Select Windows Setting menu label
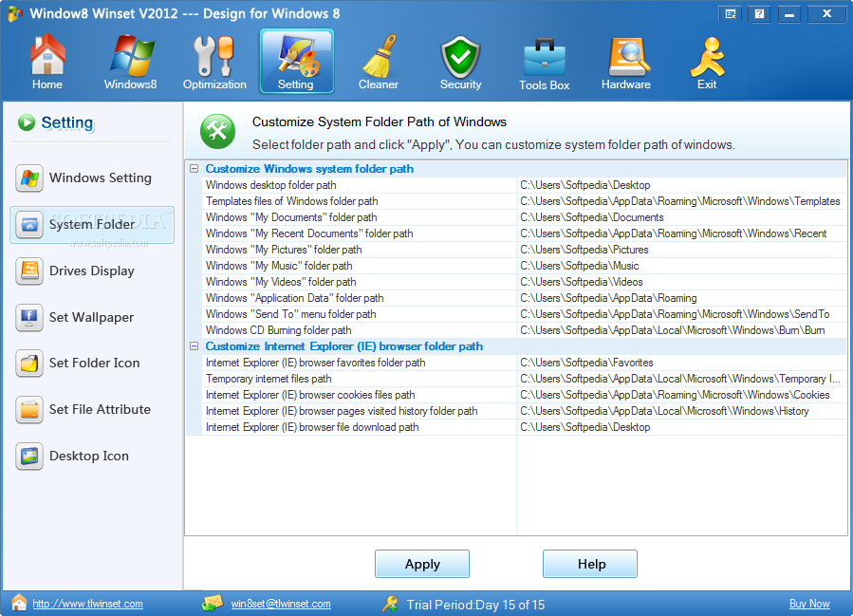 pyautogui.click(x=101, y=177)
